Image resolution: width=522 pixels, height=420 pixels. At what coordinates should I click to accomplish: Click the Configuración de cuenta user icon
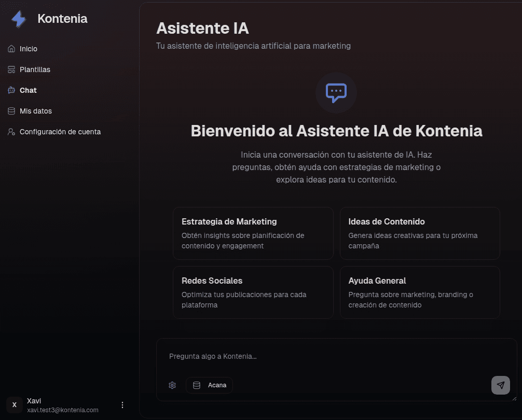click(x=10, y=131)
